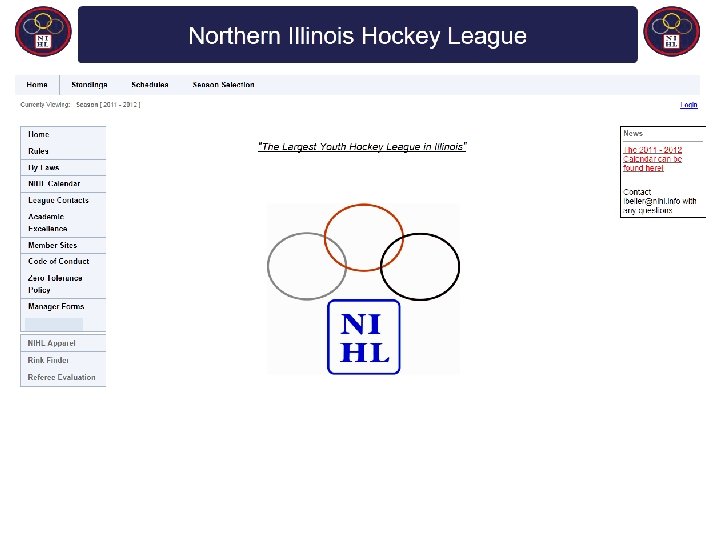Click the central NIHL three-rings logo image
Screen dimensions: 720x540
[363, 289]
